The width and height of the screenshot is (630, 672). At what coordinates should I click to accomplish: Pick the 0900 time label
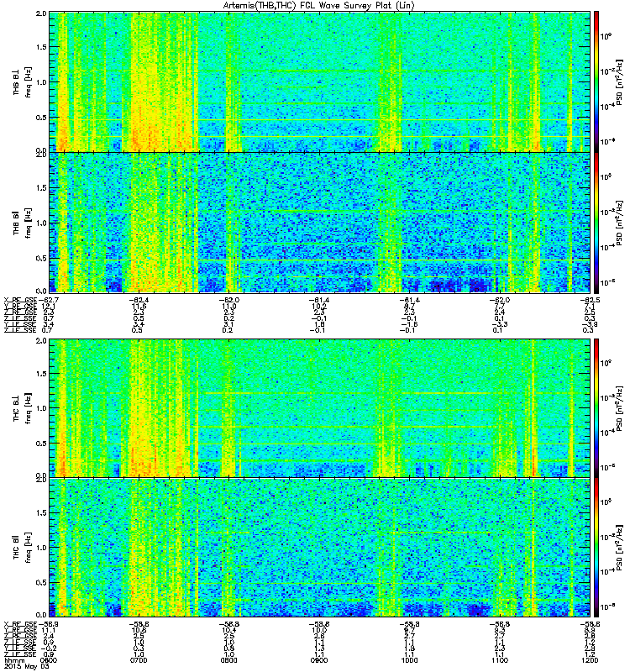319,660
